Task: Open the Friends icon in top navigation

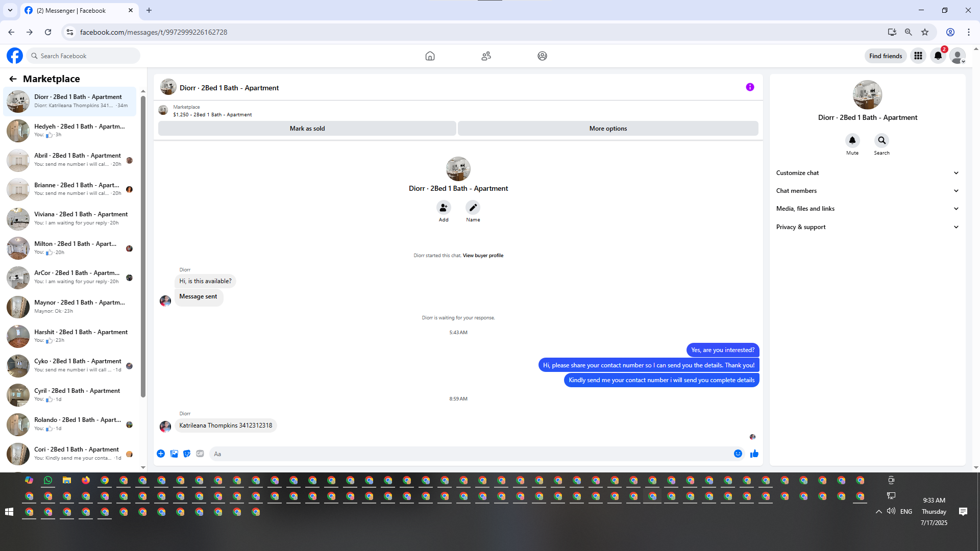Action: coord(486,56)
